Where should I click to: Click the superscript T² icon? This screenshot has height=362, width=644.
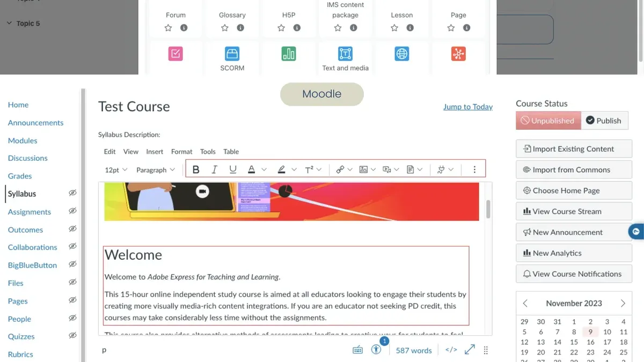(309, 169)
